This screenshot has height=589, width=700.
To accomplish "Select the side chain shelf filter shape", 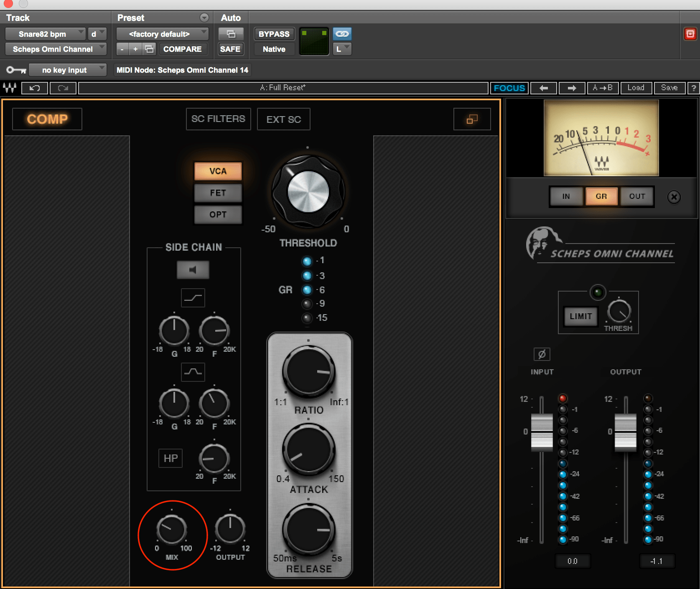I will [193, 298].
